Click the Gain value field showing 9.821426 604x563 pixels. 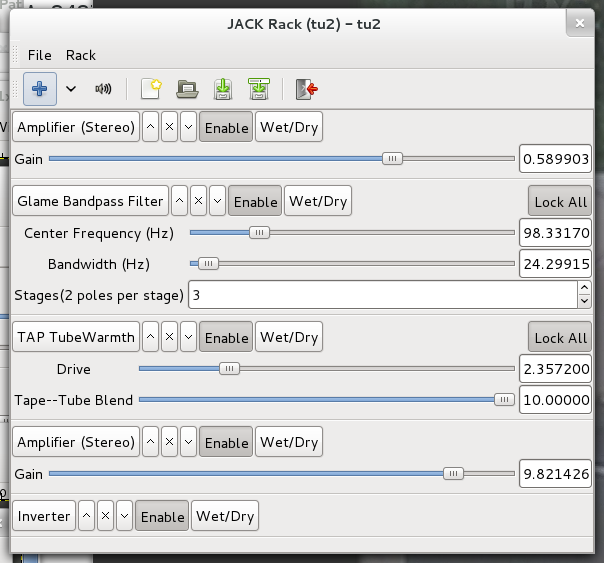(x=555, y=474)
